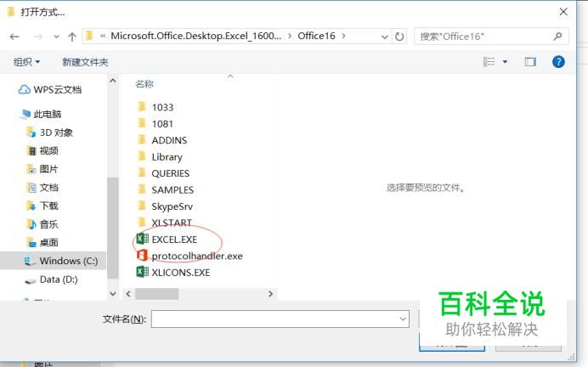Screen dimensions: 588x367
Task: Click the 音乐 music note icon
Action: (31, 224)
